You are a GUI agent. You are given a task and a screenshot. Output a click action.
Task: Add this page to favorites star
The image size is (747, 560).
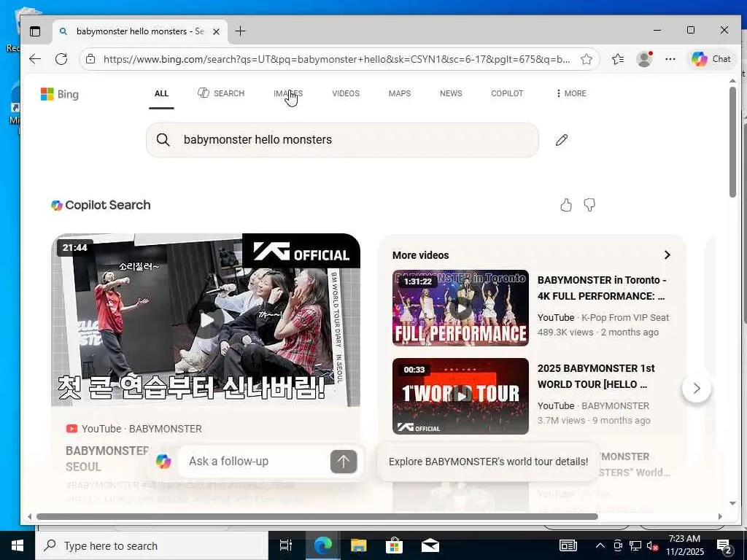[586, 59]
